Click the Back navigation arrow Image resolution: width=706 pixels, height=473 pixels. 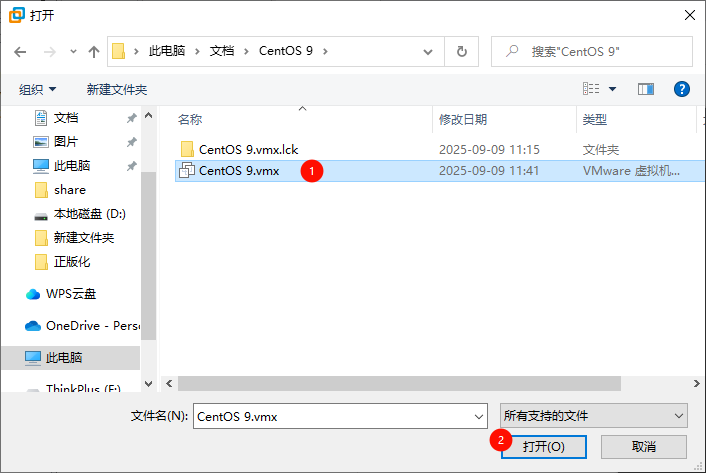(20, 52)
